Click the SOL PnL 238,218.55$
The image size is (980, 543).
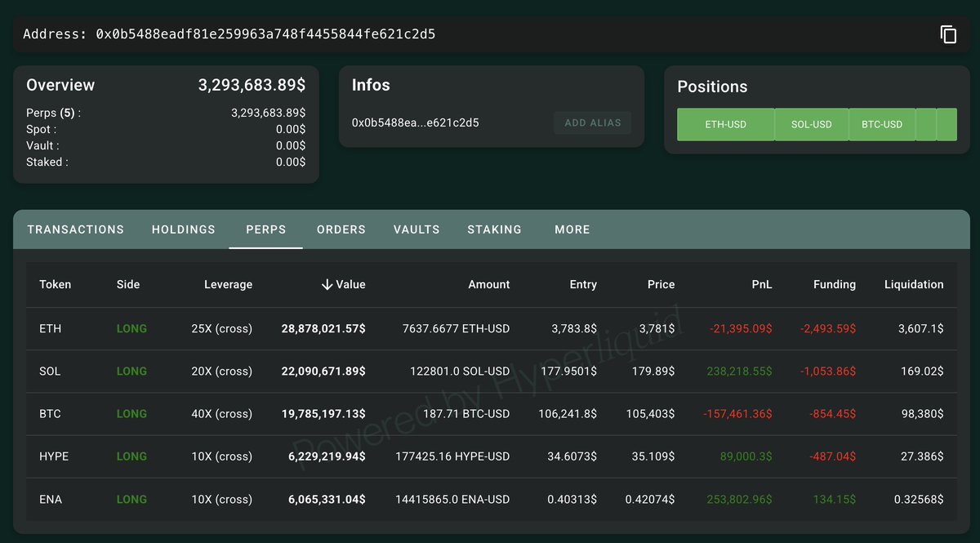tap(740, 371)
